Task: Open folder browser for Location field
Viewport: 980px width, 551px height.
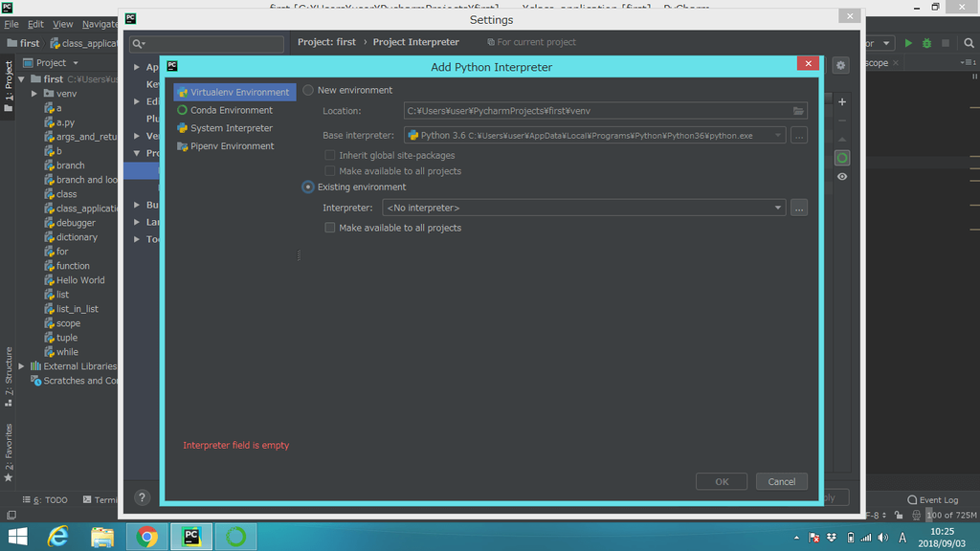Action: click(x=798, y=111)
